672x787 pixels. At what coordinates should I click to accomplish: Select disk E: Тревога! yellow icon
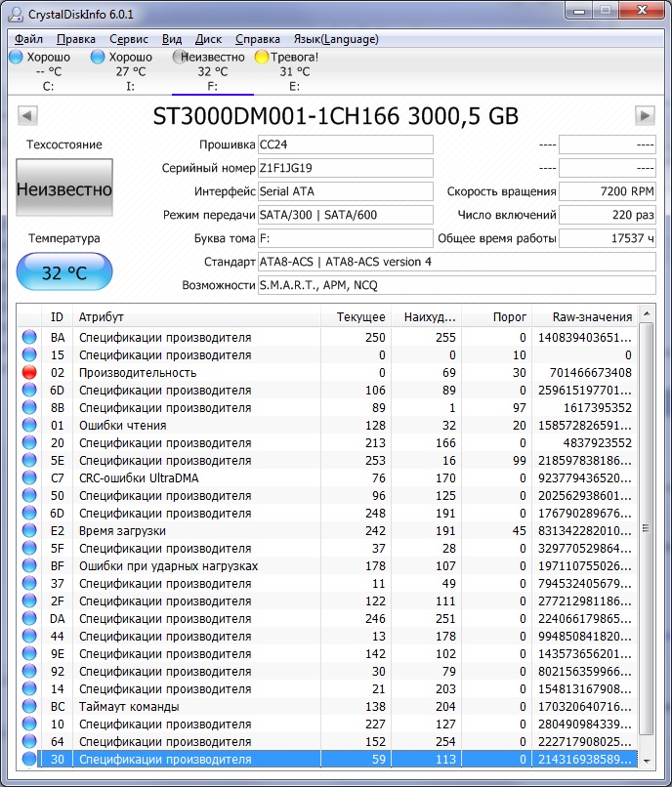pos(262,57)
